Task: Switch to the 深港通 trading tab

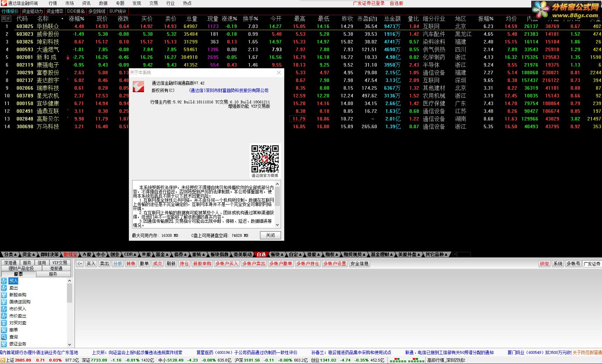Action: pyautogui.click(x=10, y=263)
